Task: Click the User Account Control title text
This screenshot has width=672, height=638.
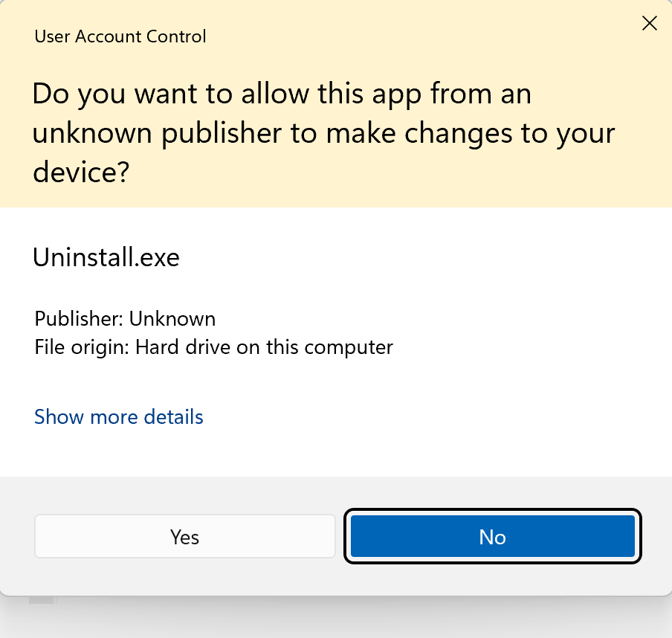Action: tap(120, 36)
